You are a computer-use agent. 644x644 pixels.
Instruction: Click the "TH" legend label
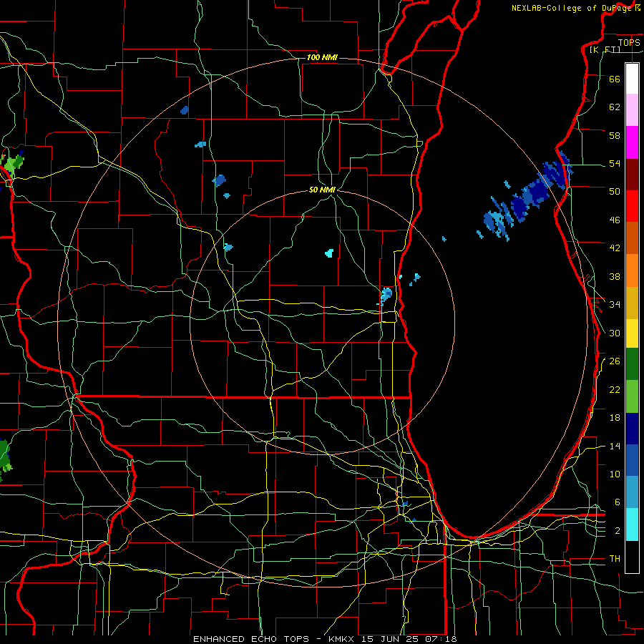click(x=615, y=559)
